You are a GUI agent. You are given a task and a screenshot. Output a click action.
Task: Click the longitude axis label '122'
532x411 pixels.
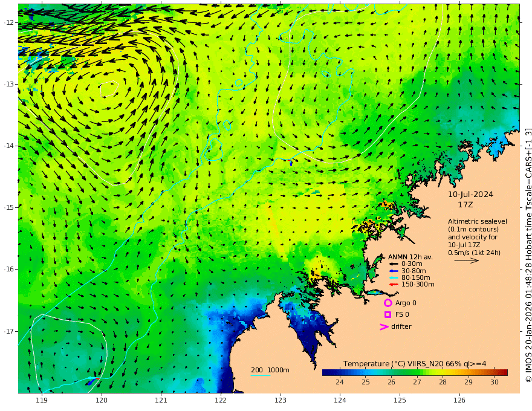(221, 400)
